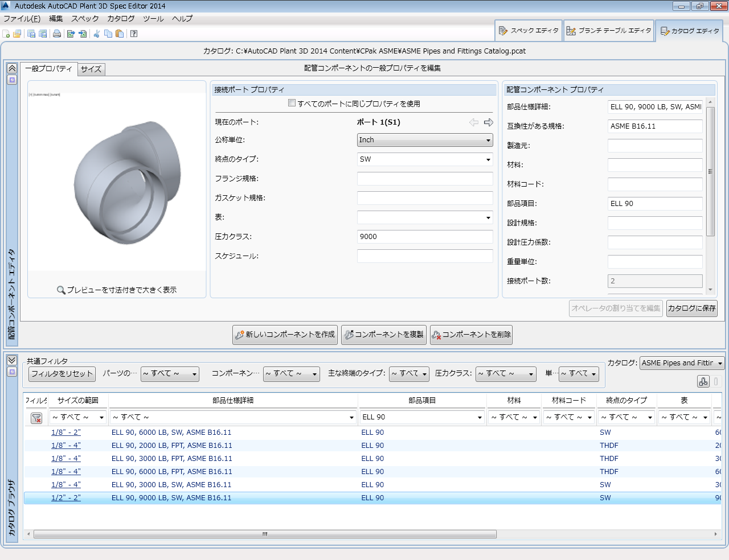Image resolution: width=729 pixels, height=560 pixels.
Task: Open the 部品仕様詳細 column filter dropdown
Action: point(233,417)
